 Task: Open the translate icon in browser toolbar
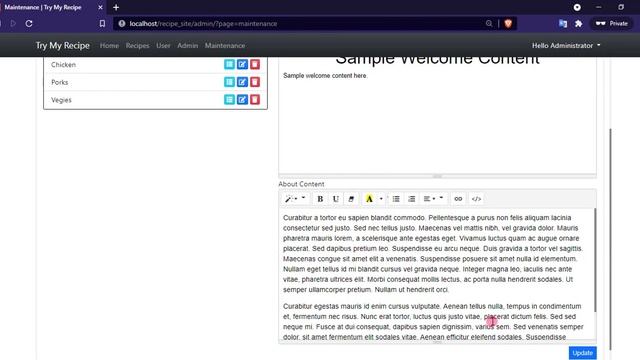point(563,24)
